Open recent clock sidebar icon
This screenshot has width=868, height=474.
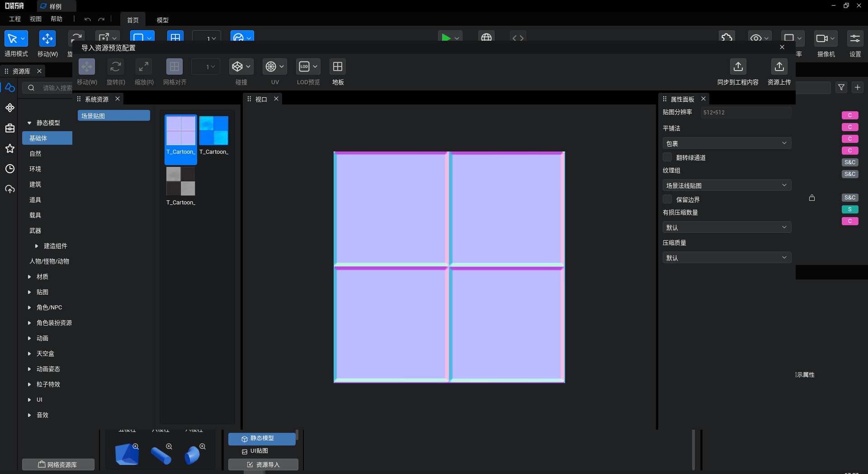tap(10, 169)
